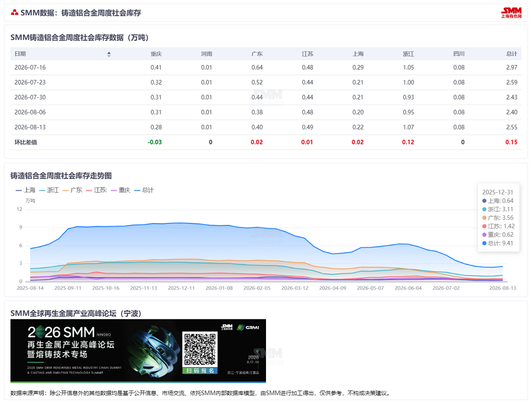The image size is (532, 404).
Task: Click the SMM全球再生金属产业高峰论坛 heading
Action: 76,313
